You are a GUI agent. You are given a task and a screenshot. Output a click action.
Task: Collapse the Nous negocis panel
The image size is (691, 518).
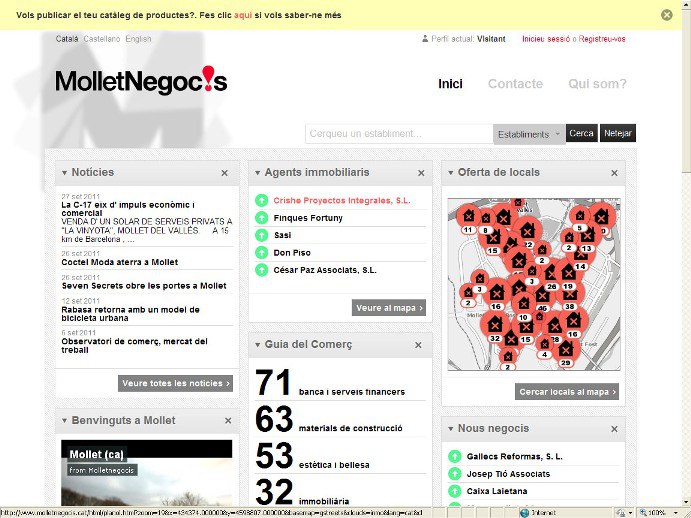click(451, 429)
